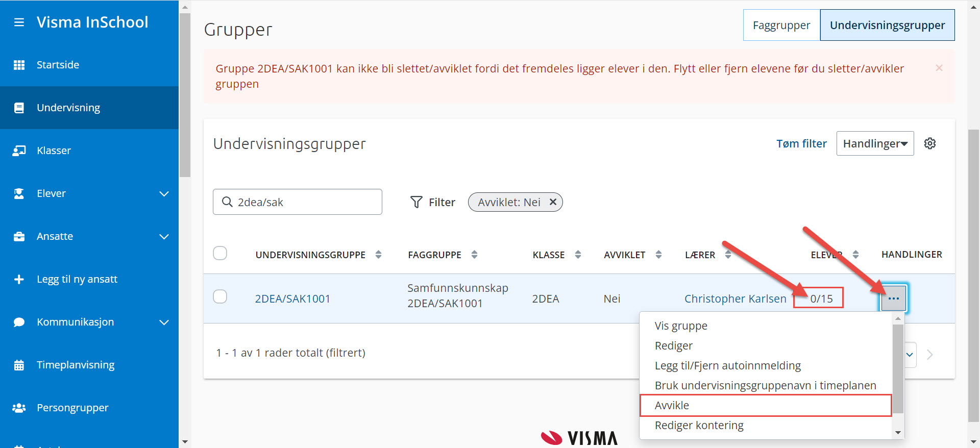
Task: Click the search magnifier icon in search box
Action: pos(227,202)
